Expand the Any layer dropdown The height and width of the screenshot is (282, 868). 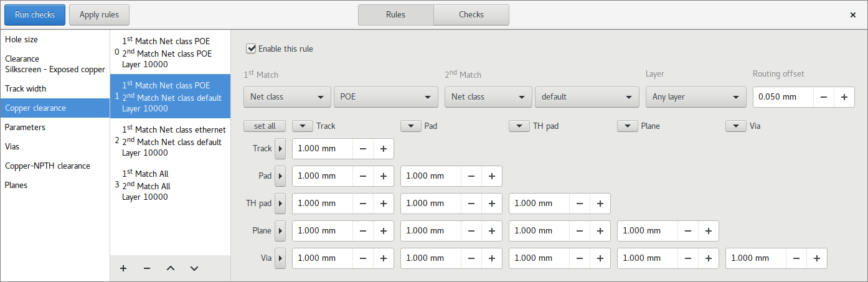(x=696, y=97)
